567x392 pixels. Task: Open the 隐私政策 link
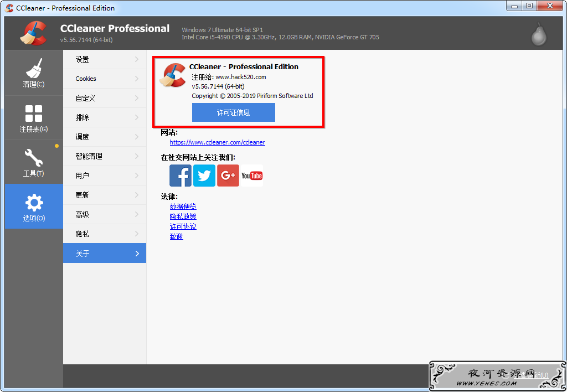(183, 216)
